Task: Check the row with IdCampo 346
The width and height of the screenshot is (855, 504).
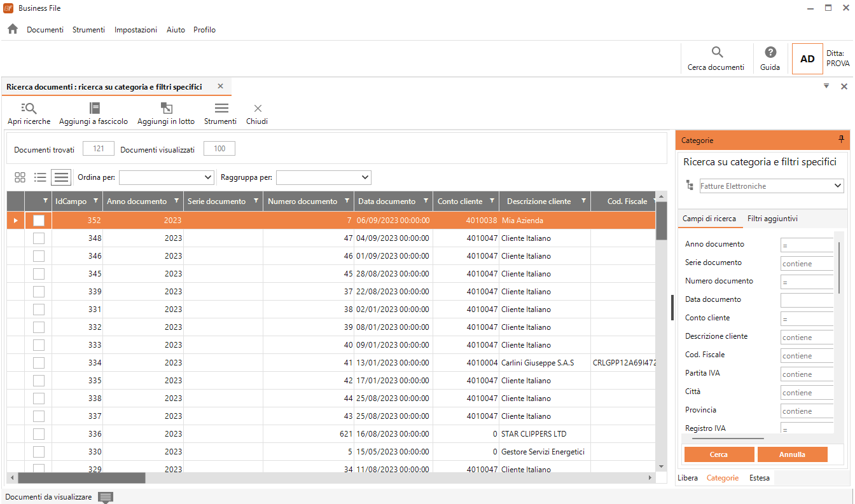Action: [39, 256]
